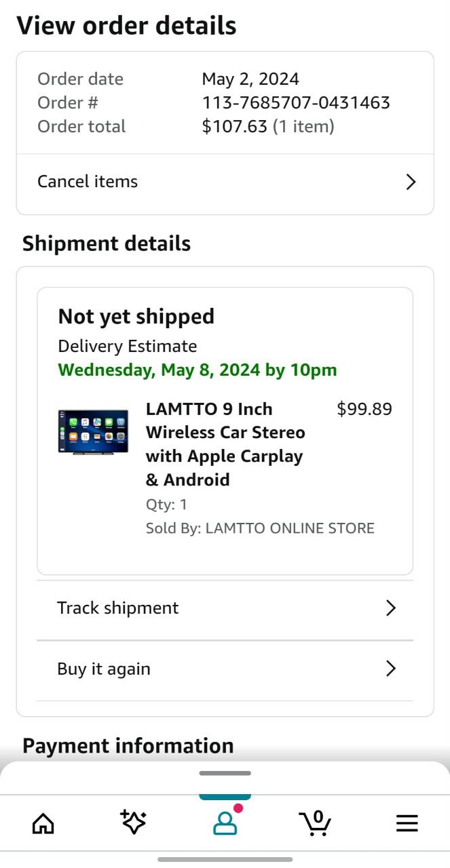Open the sparkle AI assistant icon
The image size is (450, 868).
click(133, 823)
